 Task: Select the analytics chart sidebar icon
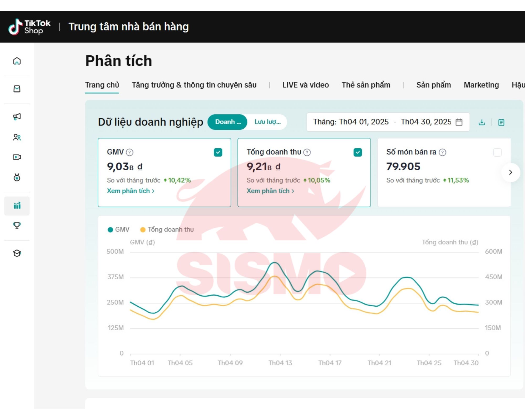[17, 206]
